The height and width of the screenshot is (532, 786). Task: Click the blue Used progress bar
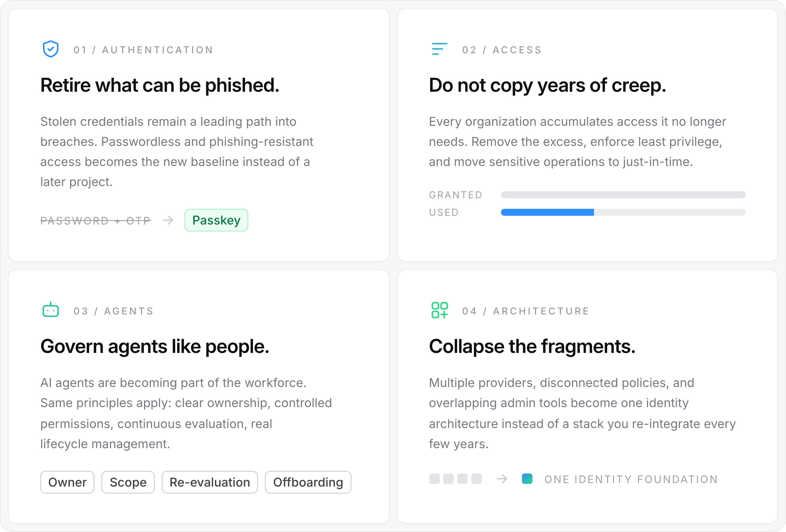click(547, 212)
